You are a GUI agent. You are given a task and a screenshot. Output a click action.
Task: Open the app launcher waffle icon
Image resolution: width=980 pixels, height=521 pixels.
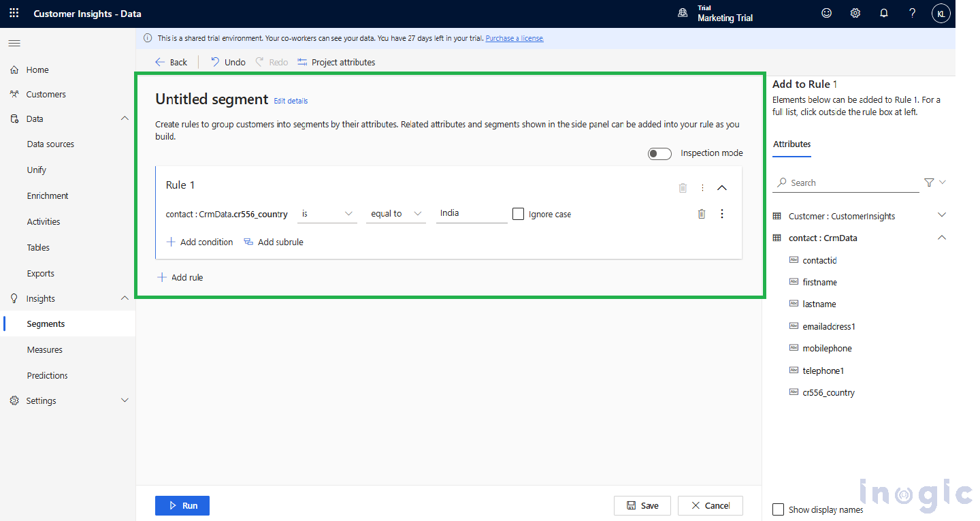14,14
